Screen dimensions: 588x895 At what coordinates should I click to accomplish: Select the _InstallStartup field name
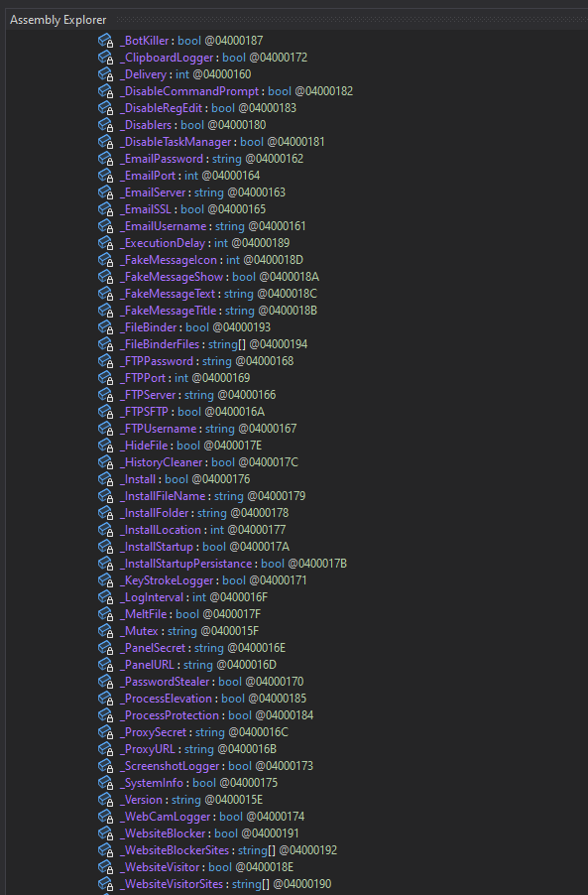157,547
